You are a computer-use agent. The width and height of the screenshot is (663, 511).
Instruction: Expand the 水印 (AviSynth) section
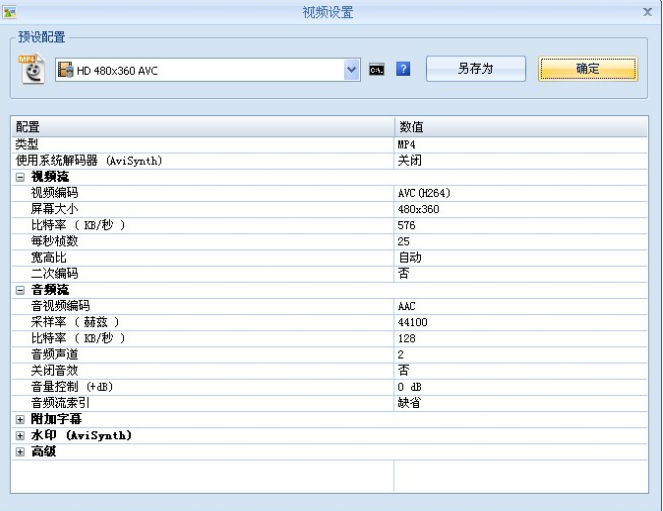[x=20, y=436]
